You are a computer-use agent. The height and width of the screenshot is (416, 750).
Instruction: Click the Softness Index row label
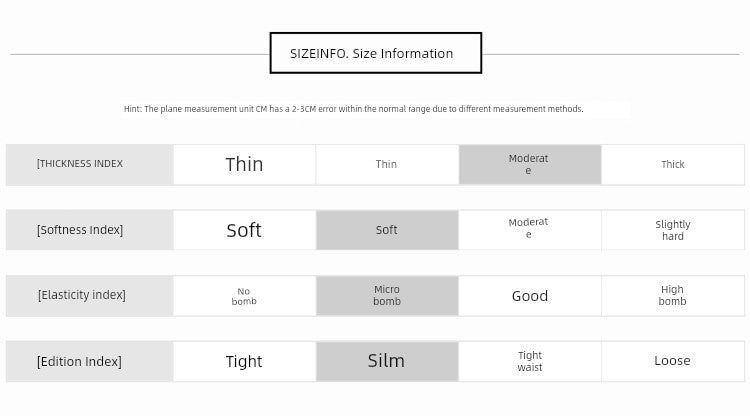[89, 230]
